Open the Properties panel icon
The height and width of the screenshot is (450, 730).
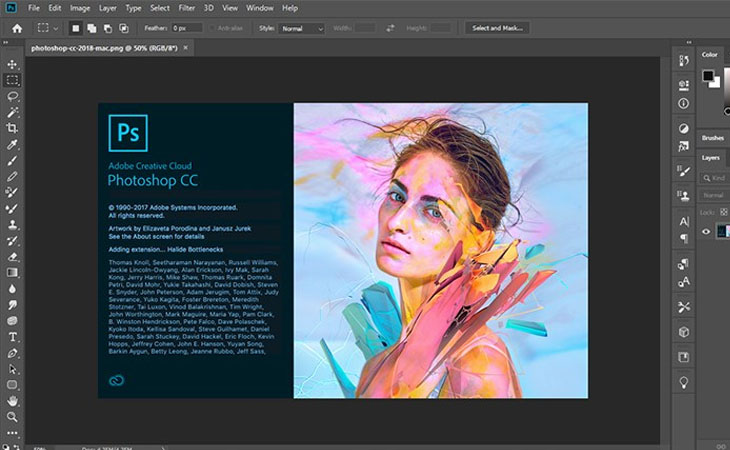tap(683, 85)
